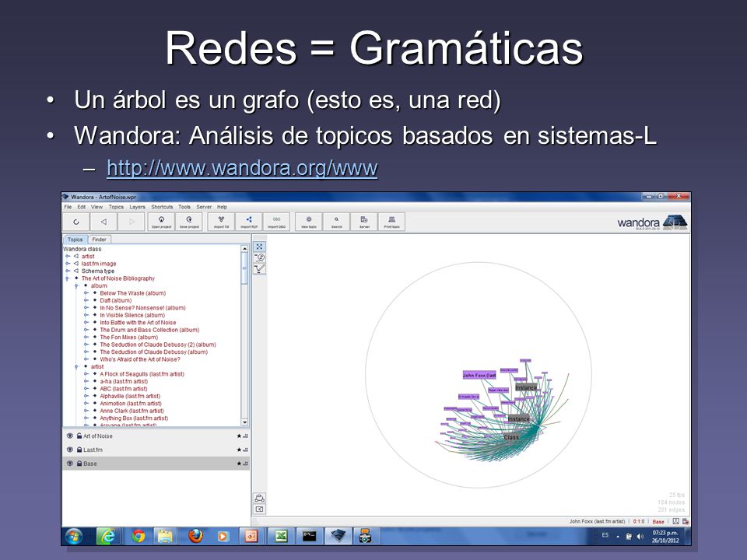747x560 pixels.
Task: Toggle the lock on Last.fm layer
Action: [79, 450]
